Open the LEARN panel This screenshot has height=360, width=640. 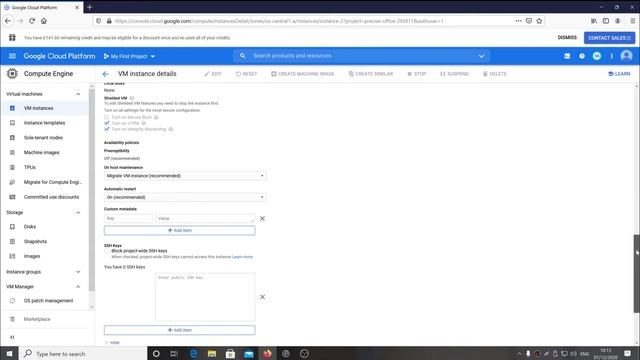click(x=619, y=74)
